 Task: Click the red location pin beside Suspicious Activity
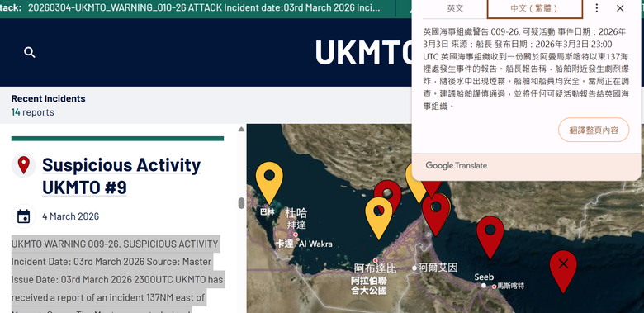(23, 165)
